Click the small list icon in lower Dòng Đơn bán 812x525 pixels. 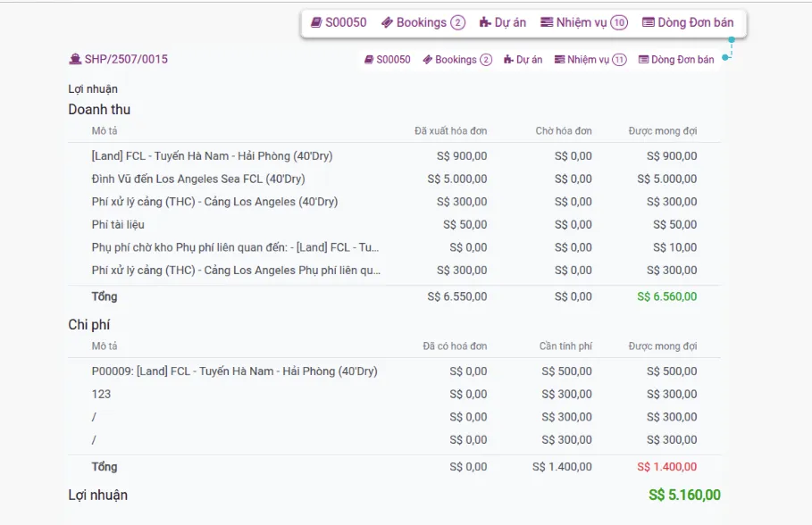pos(643,60)
